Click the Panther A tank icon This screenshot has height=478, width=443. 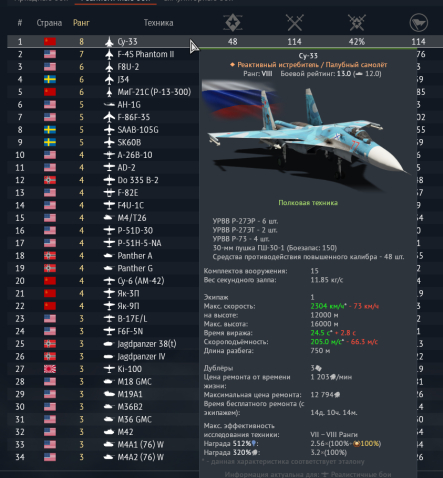pyautogui.click(x=109, y=256)
